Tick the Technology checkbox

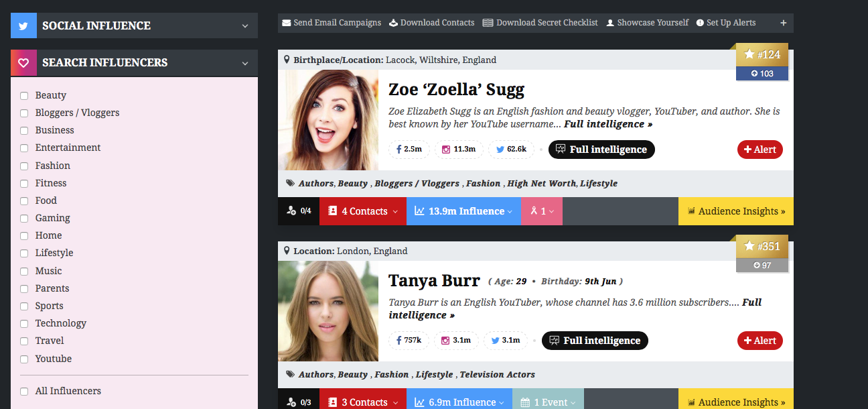click(x=24, y=324)
